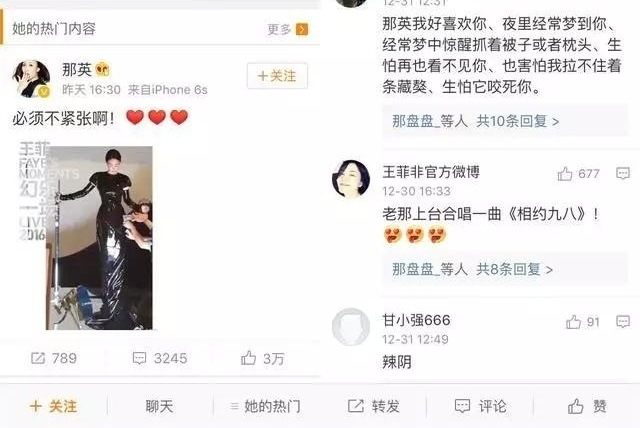Tap the bottom bar + 关注 button
The width and height of the screenshot is (640, 428).
[53, 406]
